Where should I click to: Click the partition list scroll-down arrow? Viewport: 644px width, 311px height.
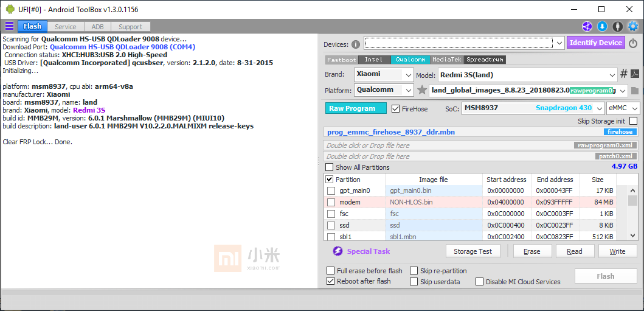point(633,236)
